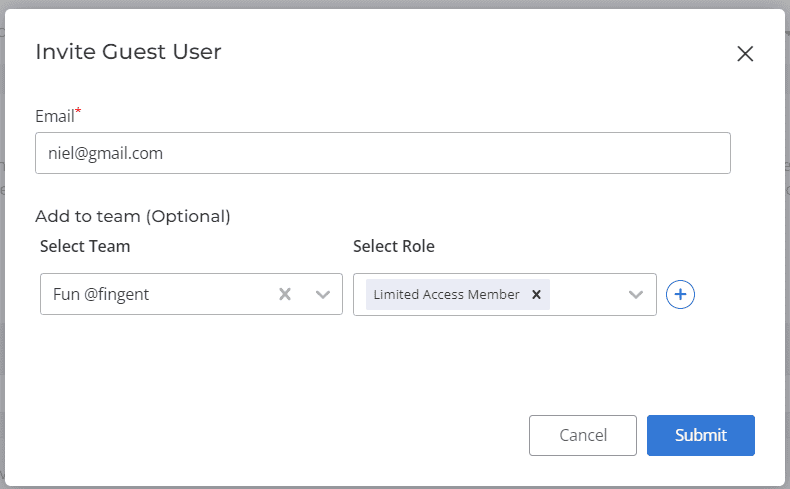Add another team row with plus icon
This screenshot has height=489, width=790.
680,294
